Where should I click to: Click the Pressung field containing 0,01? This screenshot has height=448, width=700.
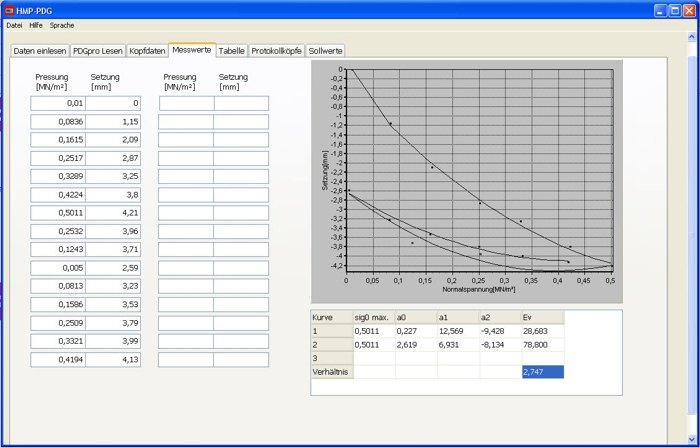point(58,103)
